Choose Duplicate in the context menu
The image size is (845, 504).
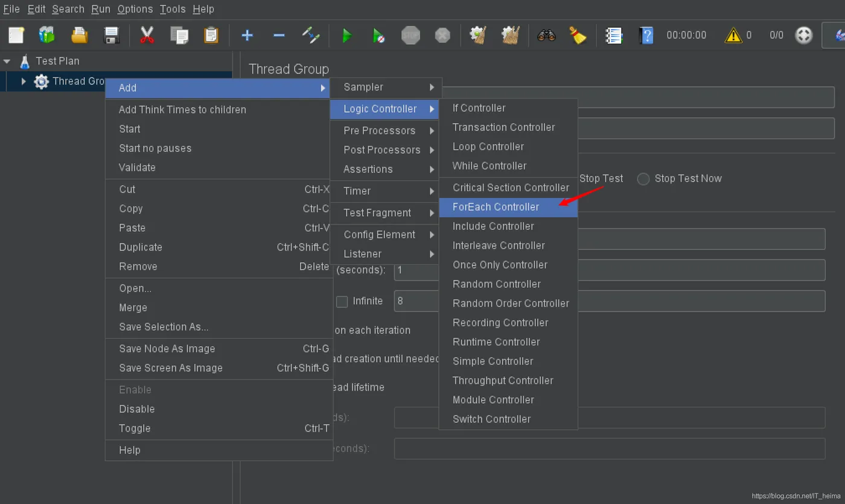pos(219,247)
